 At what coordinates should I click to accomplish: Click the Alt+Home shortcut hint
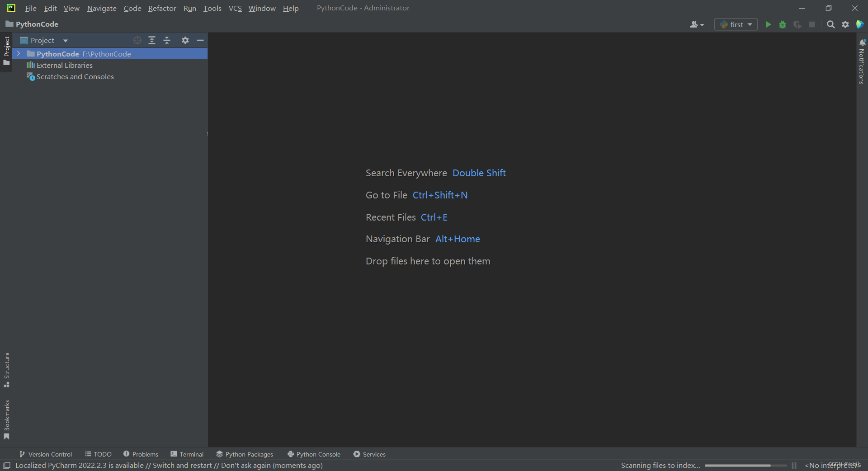tap(458, 239)
